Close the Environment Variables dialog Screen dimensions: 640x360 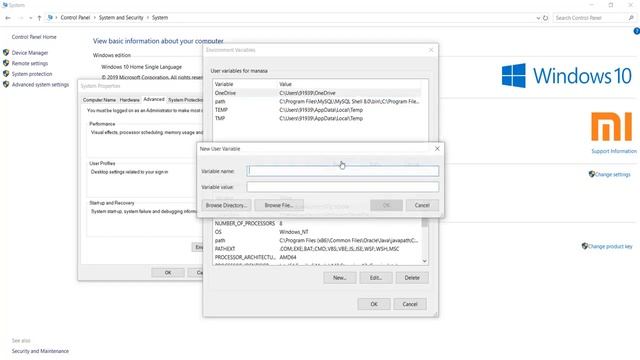click(x=431, y=50)
